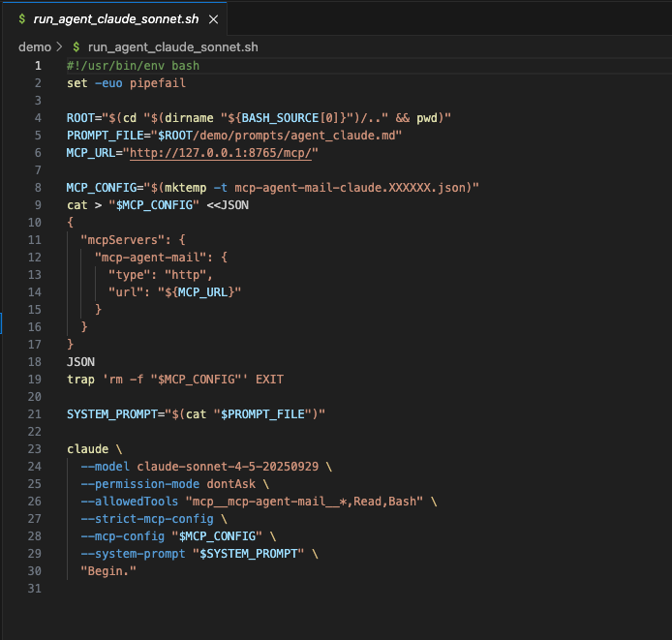The image size is (672, 640).
Task: Click the #!/usr/bin/env bash shebang line
Action: click(x=133, y=65)
